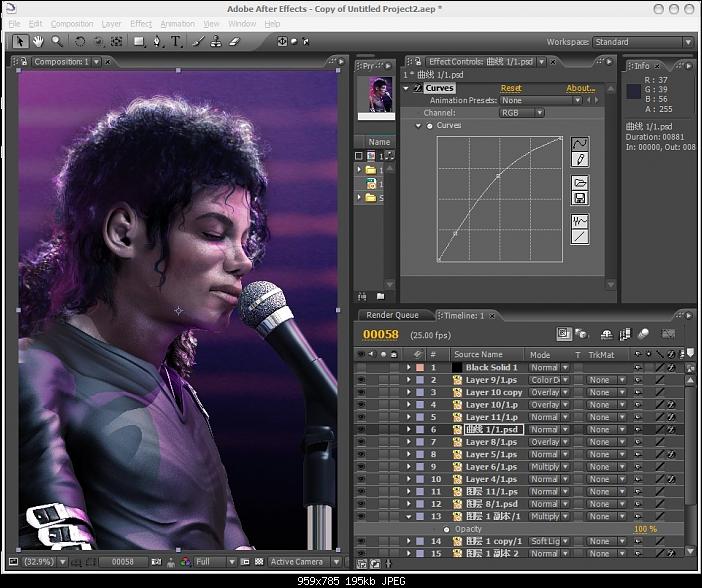Viewport: 702px width, 588px height.
Task: Switch to the Render Queue tab
Action: click(392, 315)
